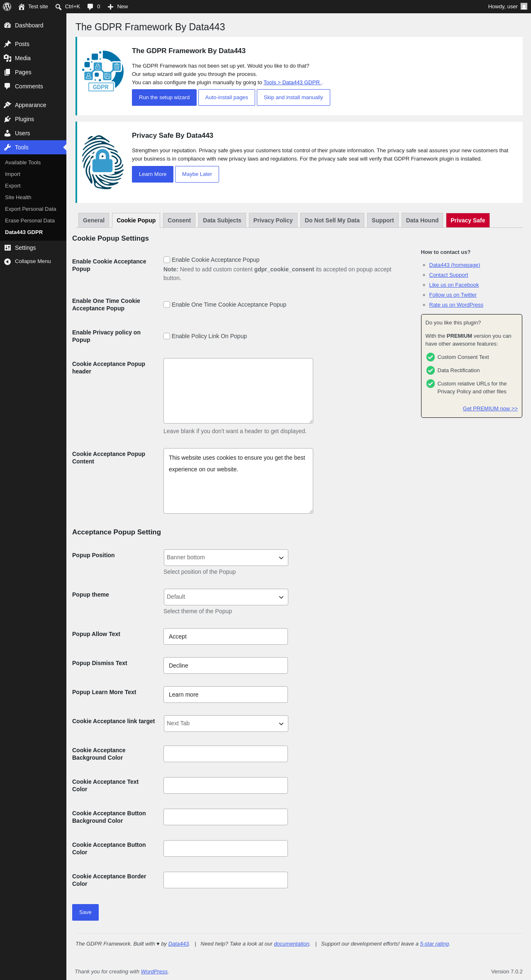Click the checkmark icon beside Custom relative URLs
531x980 pixels.
[431, 384]
